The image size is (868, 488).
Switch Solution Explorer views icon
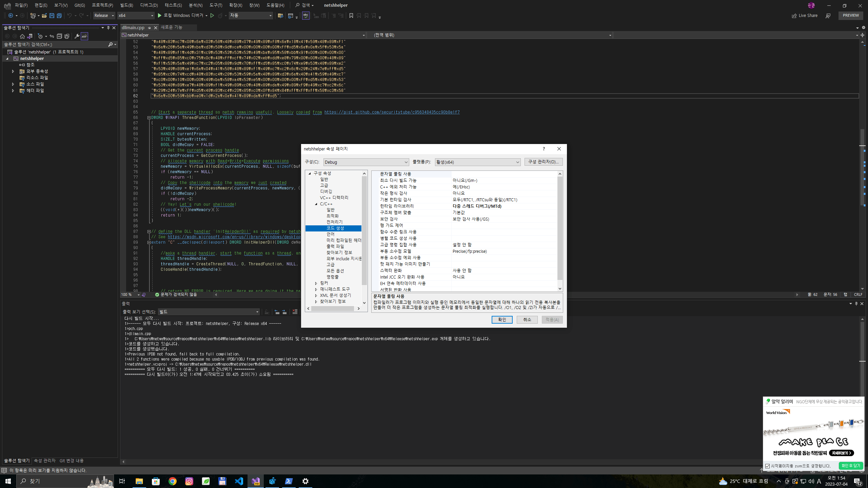coord(30,36)
